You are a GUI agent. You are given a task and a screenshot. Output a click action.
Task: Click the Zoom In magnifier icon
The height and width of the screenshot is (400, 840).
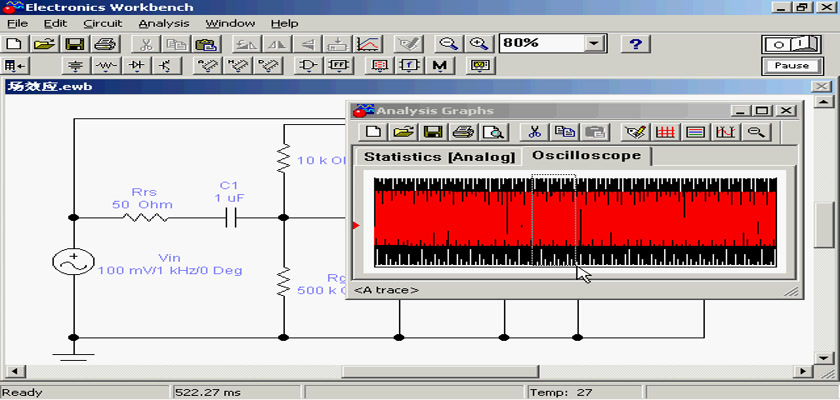coord(480,44)
